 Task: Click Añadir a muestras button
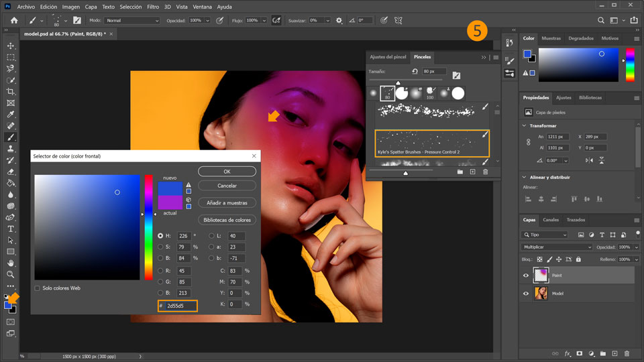227,202
